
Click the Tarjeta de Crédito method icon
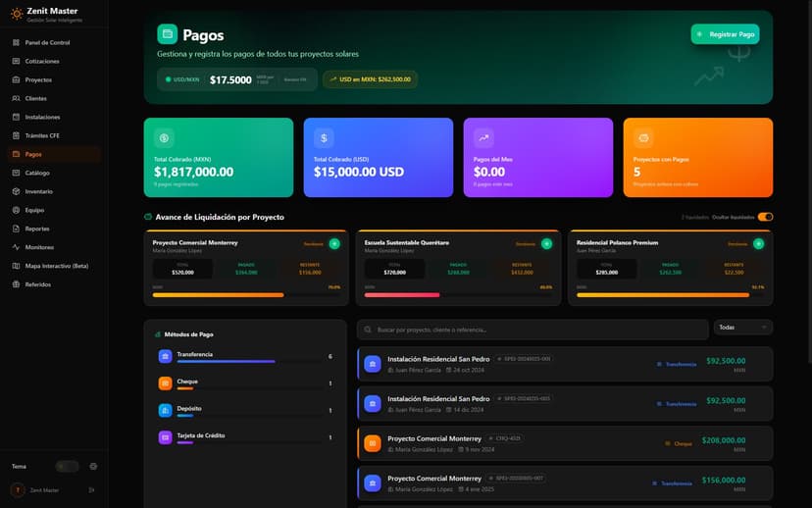pos(165,437)
